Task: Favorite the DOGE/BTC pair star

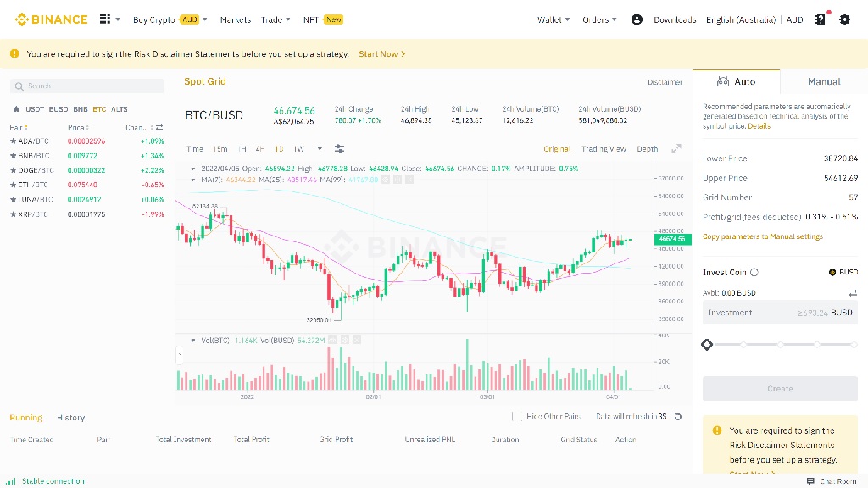Action: tap(14, 170)
